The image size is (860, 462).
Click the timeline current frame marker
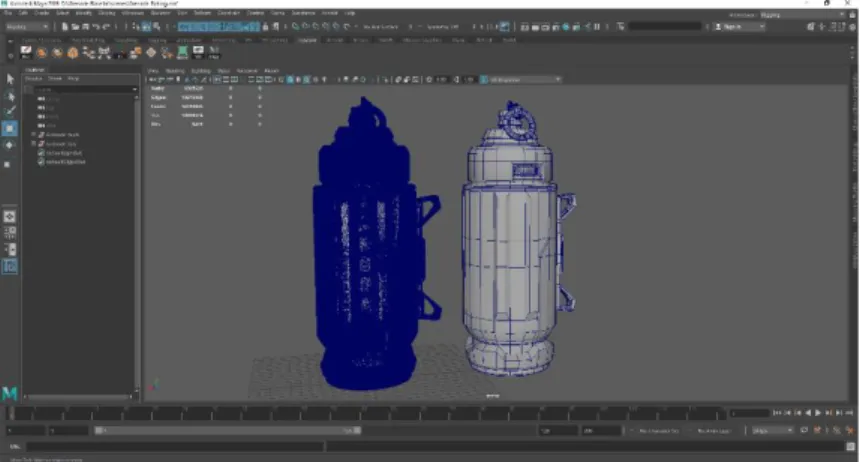[x=11, y=413]
